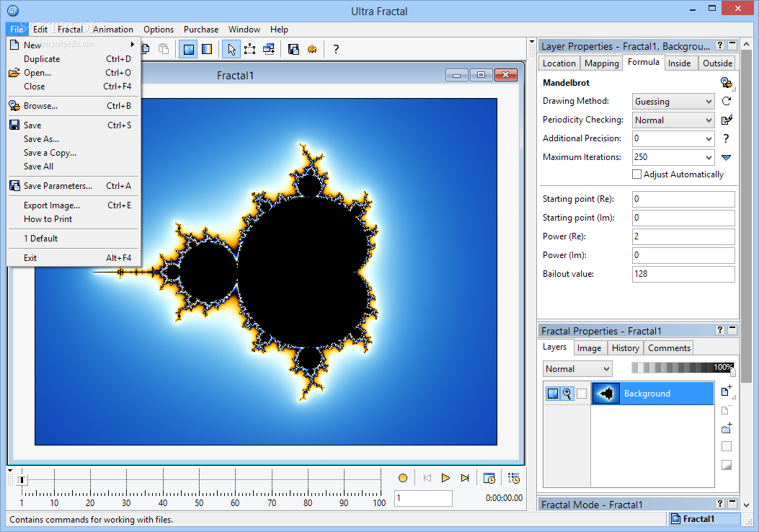759x532 pixels.
Task: Click the greyed previous keyframe button
Action: pos(427,478)
